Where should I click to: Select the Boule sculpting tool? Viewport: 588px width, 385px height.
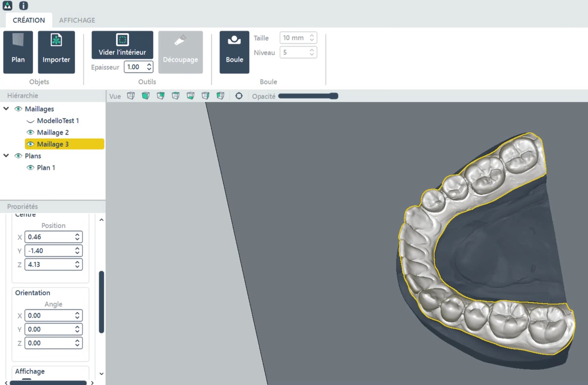(234, 52)
